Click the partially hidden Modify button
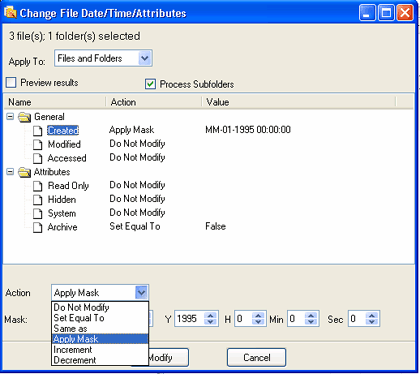The height and width of the screenshot is (374, 420). [x=169, y=357]
